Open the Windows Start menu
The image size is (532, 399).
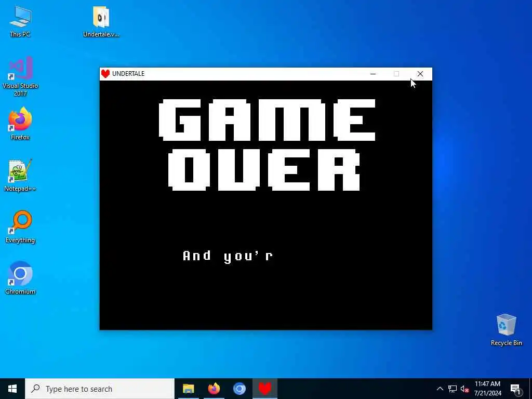pyautogui.click(x=12, y=389)
